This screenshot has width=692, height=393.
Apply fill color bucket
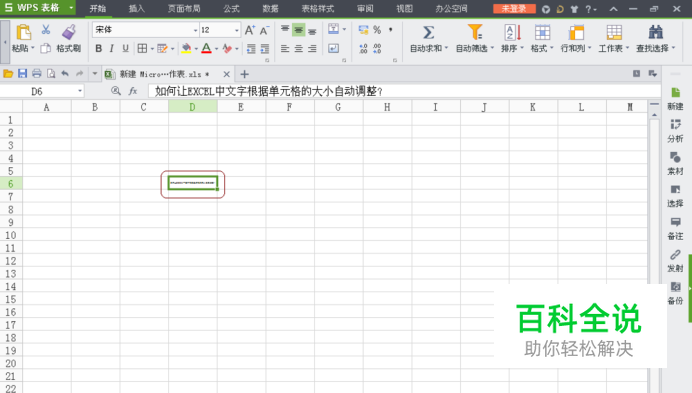point(186,48)
